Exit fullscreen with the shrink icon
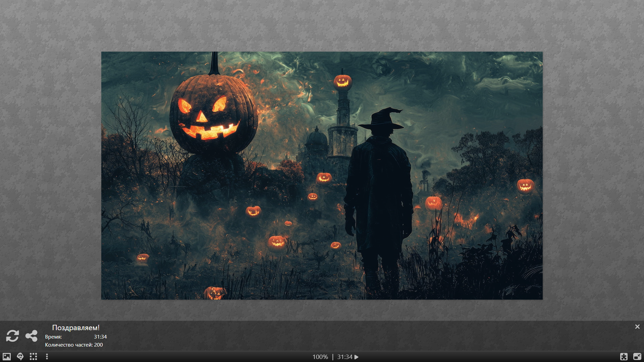This screenshot has width=644, height=362. tap(637, 357)
